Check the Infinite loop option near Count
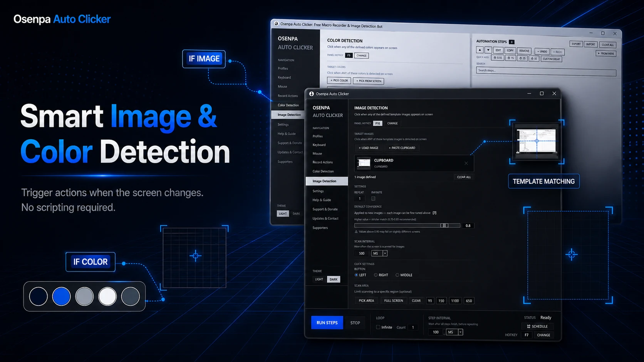 [378, 327]
